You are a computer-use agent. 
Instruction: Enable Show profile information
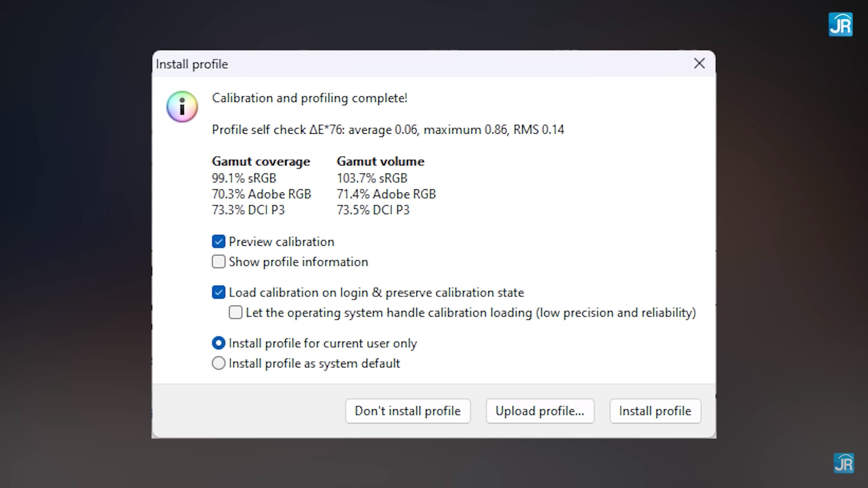[218, 262]
